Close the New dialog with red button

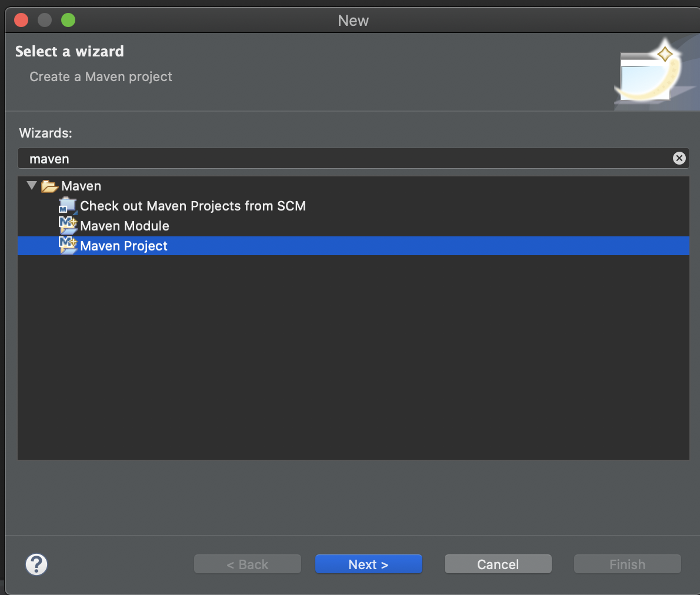[21, 20]
